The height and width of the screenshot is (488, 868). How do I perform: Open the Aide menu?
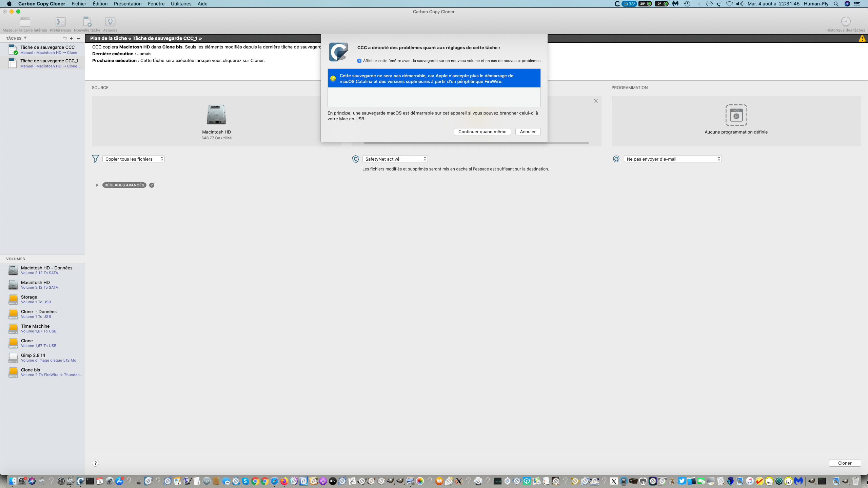point(202,4)
